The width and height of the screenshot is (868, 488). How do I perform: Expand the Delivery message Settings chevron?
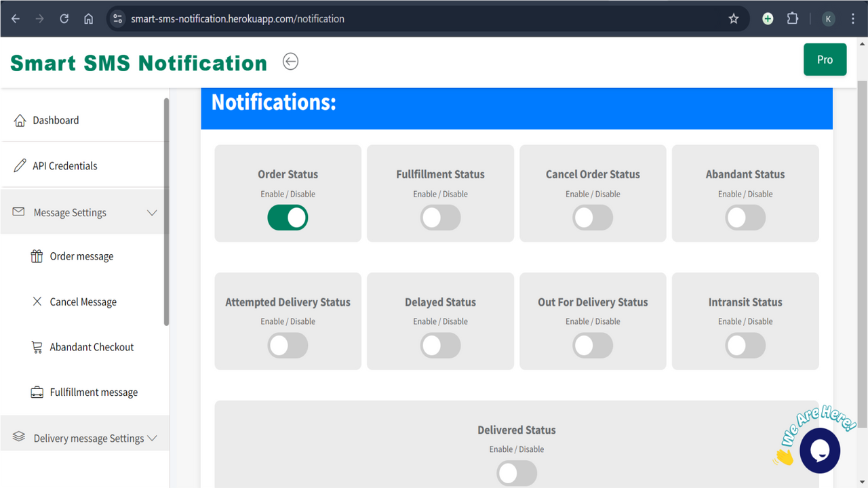[x=152, y=438]
